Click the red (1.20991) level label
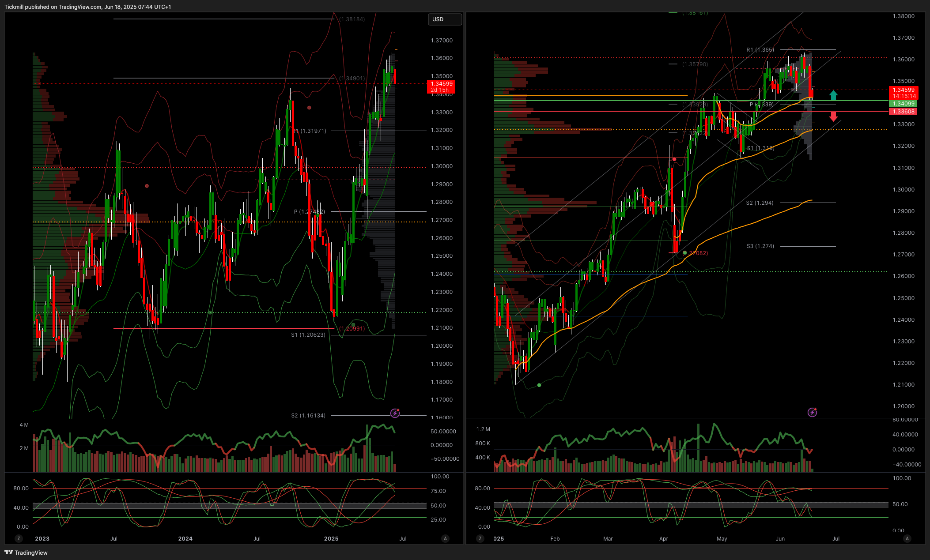 click(352, 329)
